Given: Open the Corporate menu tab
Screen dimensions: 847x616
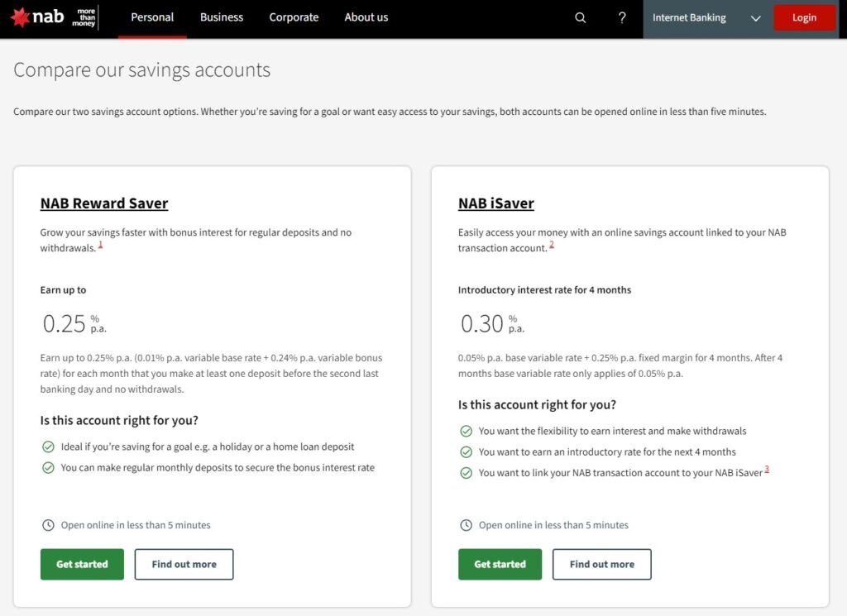Looking at the screenshot, I should click(x=294, y=17).
